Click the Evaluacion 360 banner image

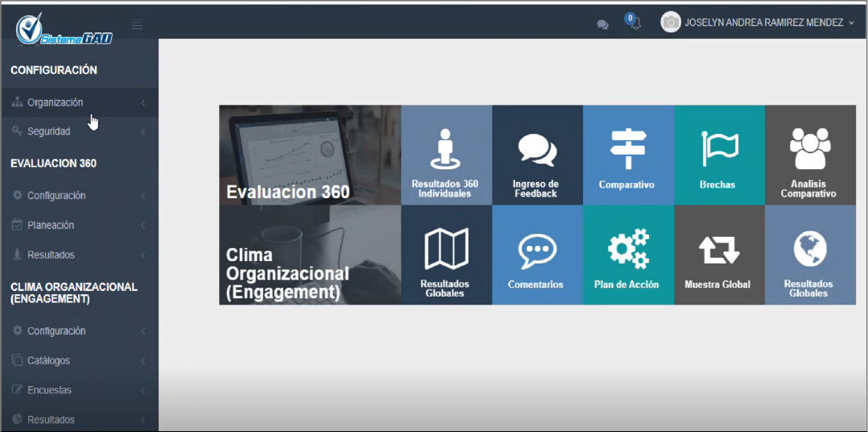click(310, 155)
